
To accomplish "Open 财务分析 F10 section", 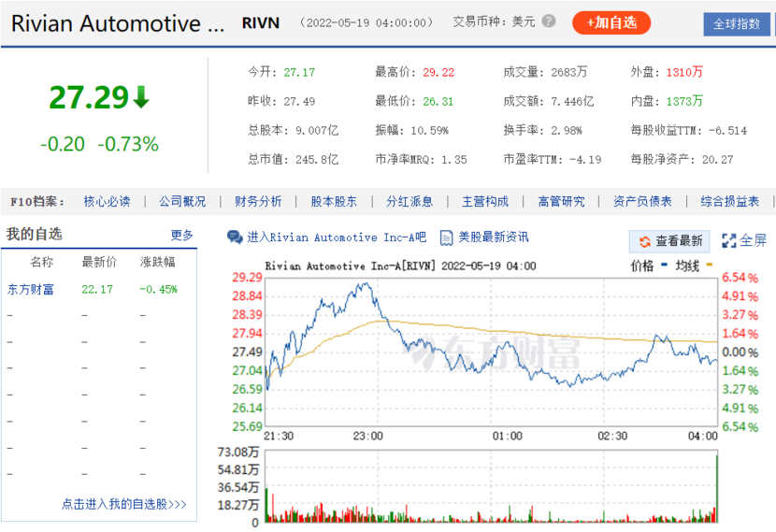I will (258, 201).
